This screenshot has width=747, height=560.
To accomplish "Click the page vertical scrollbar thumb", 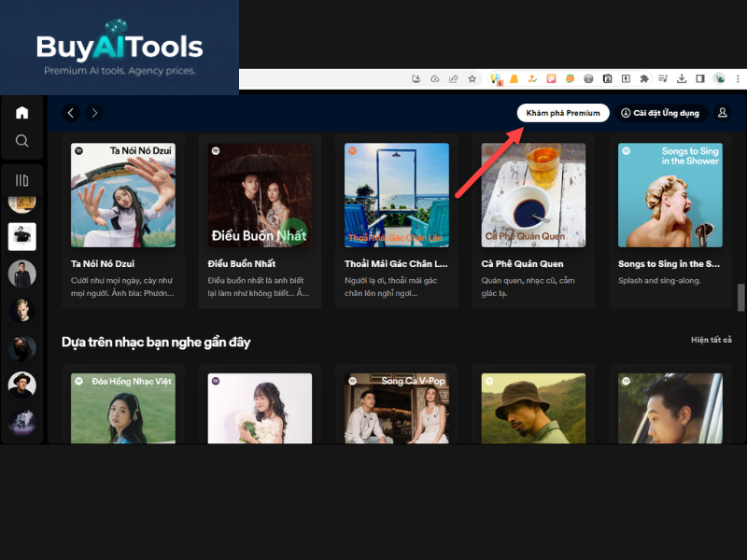I will tap(741, 297).
